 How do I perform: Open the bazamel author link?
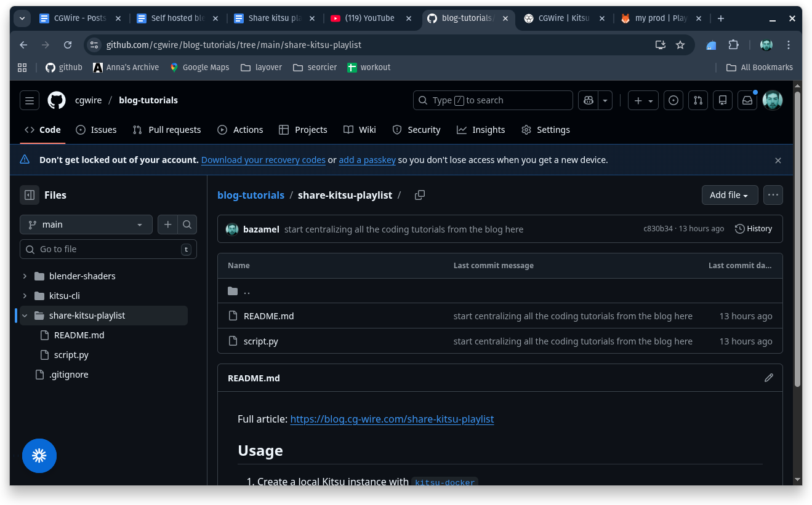pos(262,229)
